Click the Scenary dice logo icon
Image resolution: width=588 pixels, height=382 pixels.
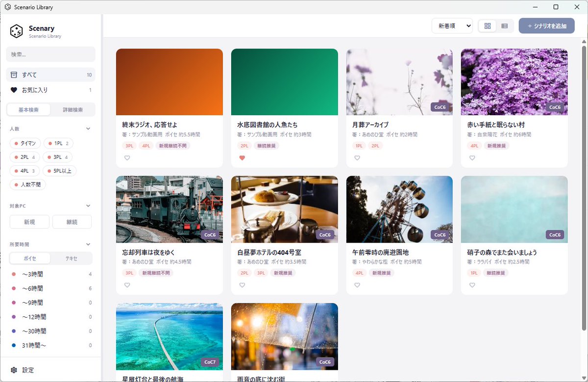17,31
